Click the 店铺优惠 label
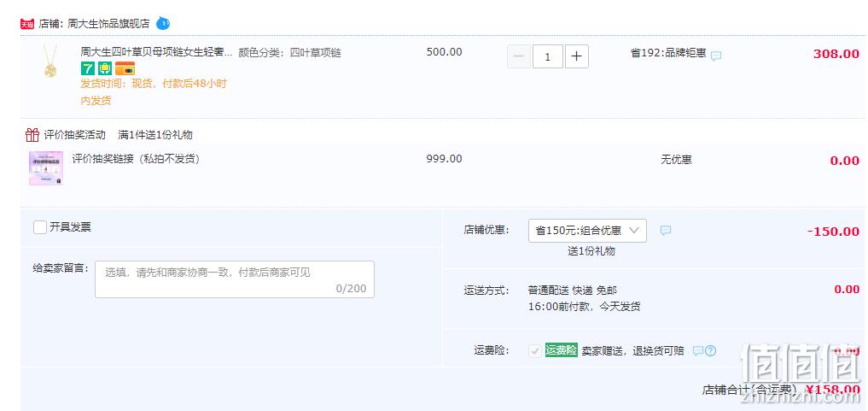 (x=486, y=230)
